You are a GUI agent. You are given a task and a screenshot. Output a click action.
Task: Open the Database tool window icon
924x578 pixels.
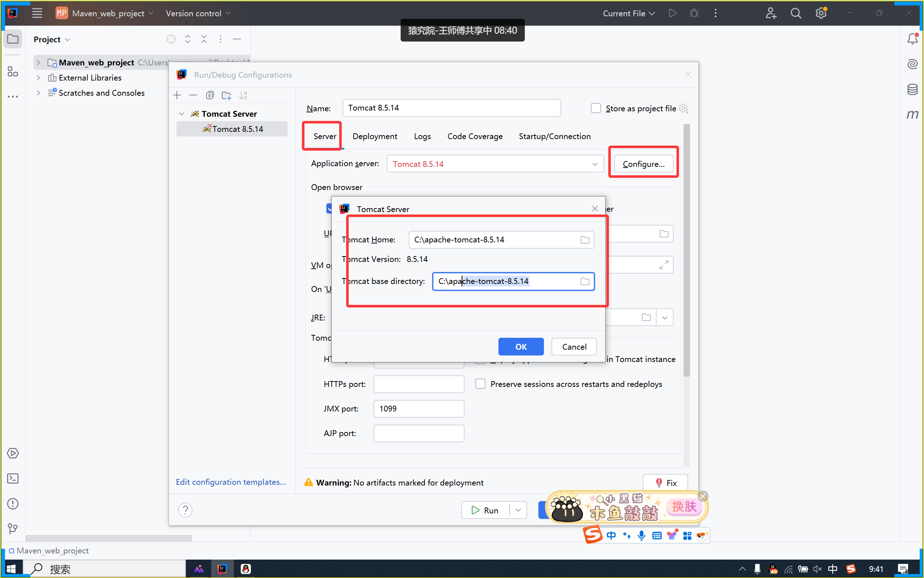(912, 89)
